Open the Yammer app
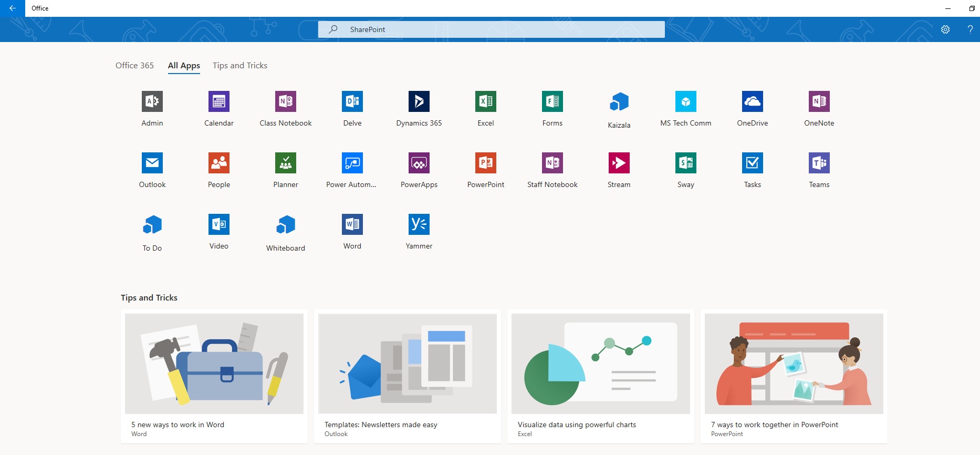The width and height of the screenshot is (980, 455). click(419, 224)
